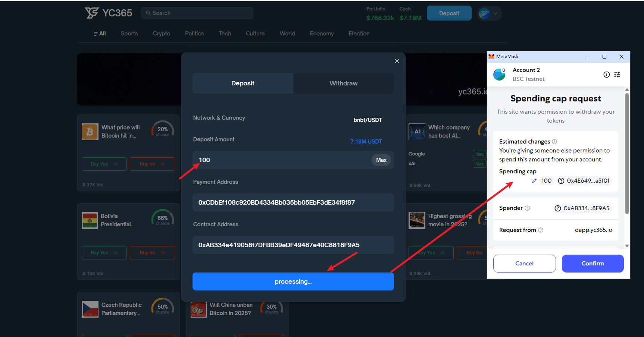The image size is (644, 337).
Task: Click Buy No on Bolivia Presidential market
Action: (x=152, y=253)
